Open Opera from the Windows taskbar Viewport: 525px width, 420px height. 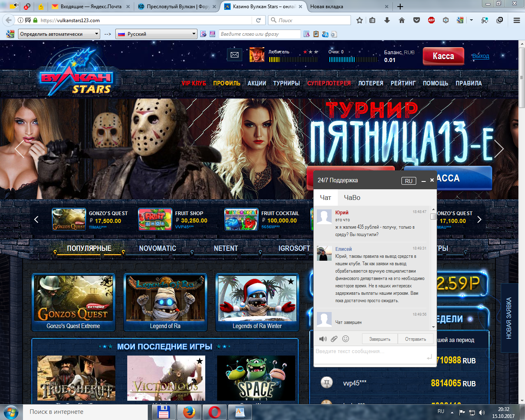pos(214,412)
